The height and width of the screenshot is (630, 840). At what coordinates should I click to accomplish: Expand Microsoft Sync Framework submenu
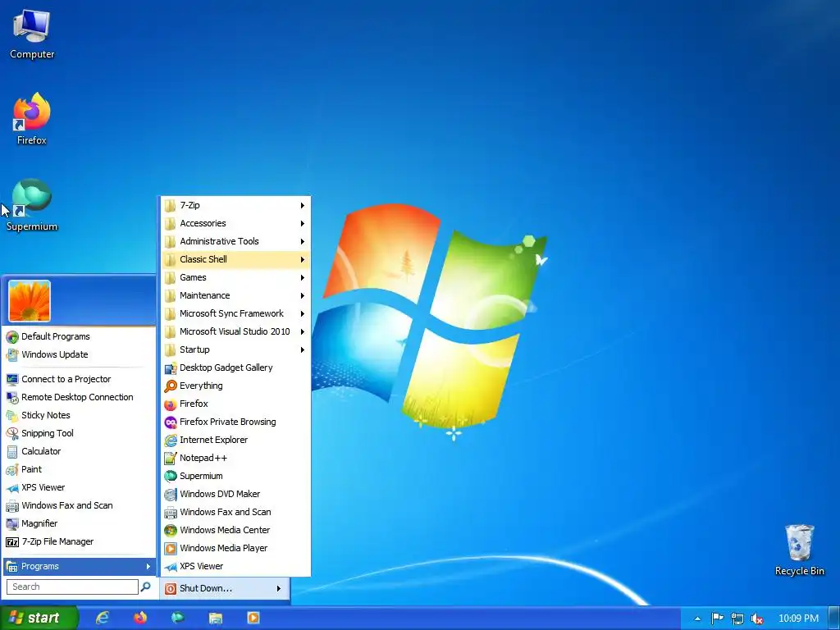pos(235,313)
